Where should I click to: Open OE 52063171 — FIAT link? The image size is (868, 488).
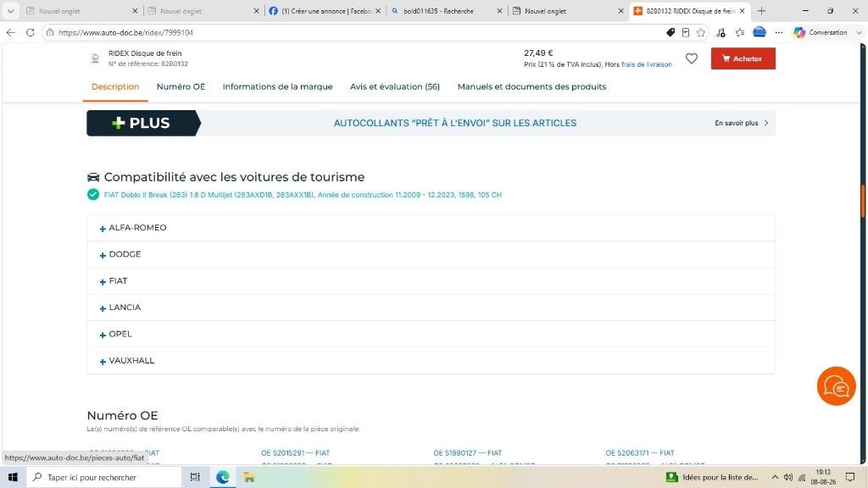tap(639, 452)
